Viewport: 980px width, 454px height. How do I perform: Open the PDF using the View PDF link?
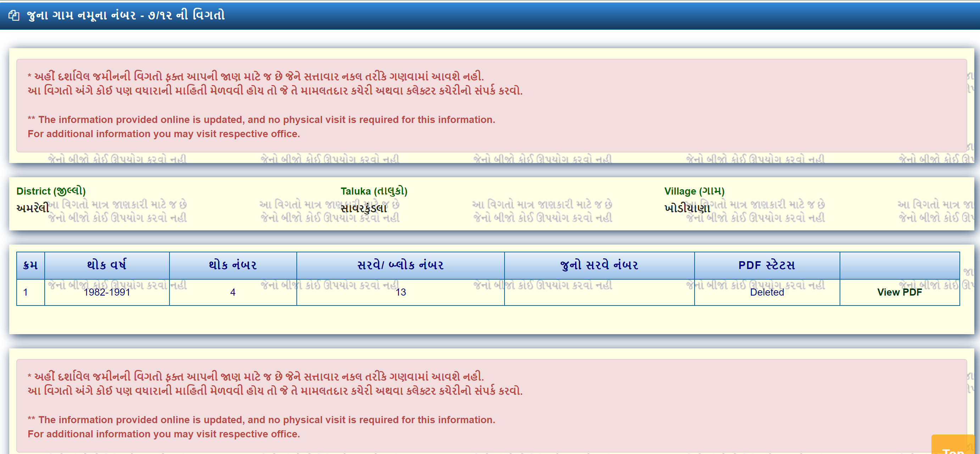click(x=900, y=292)
